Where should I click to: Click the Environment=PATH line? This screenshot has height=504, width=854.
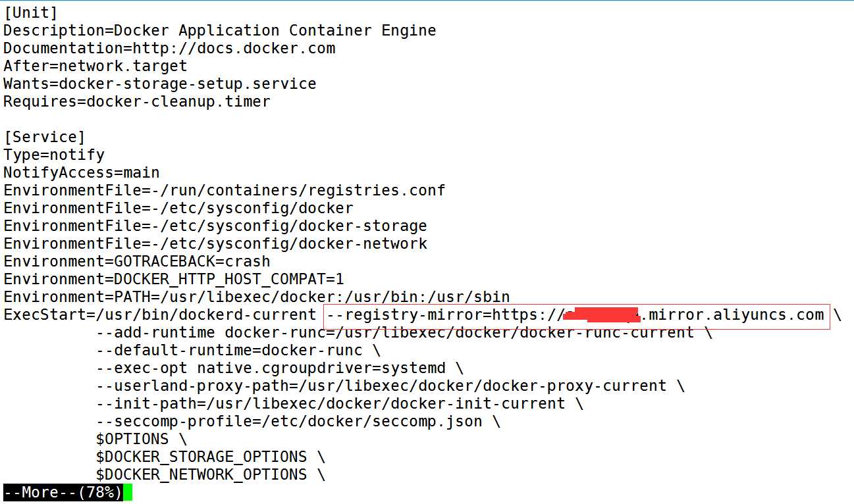coord(257,297)
